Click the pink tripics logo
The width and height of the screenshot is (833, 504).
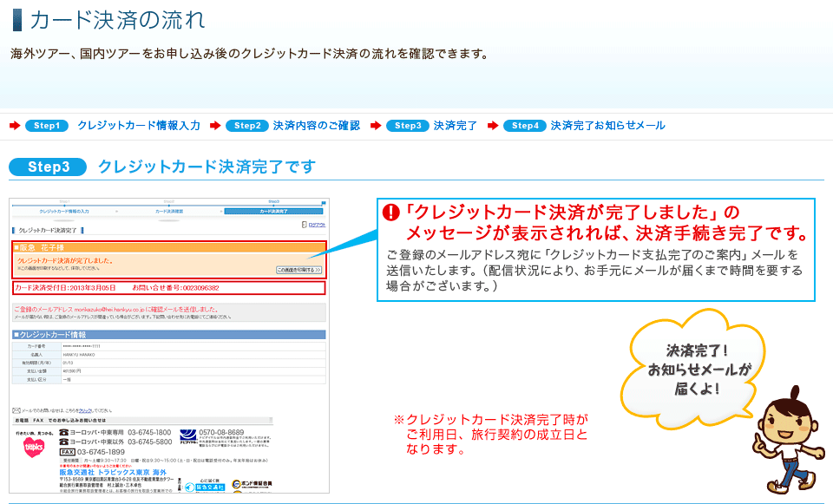[x=34, y=444]
